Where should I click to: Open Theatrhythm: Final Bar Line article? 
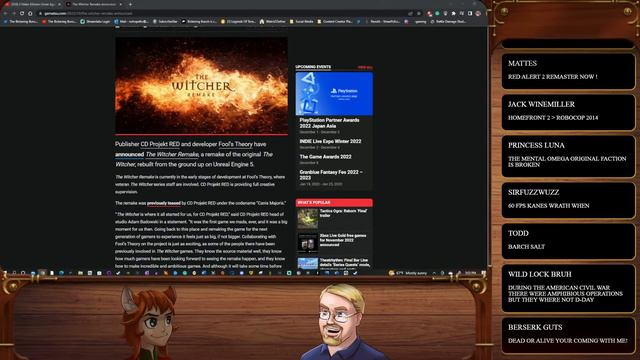[345, 262]
